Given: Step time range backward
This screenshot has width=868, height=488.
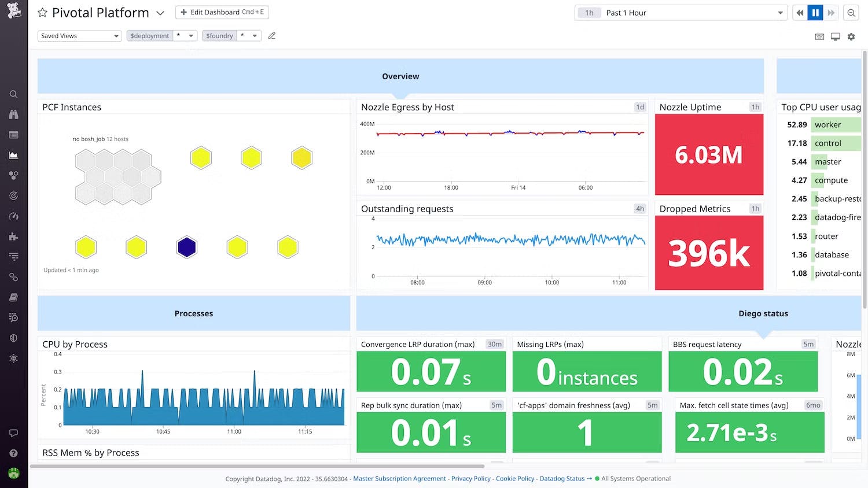Looking at the screenshot, I should pyautogui.click(x=800, y=13).
